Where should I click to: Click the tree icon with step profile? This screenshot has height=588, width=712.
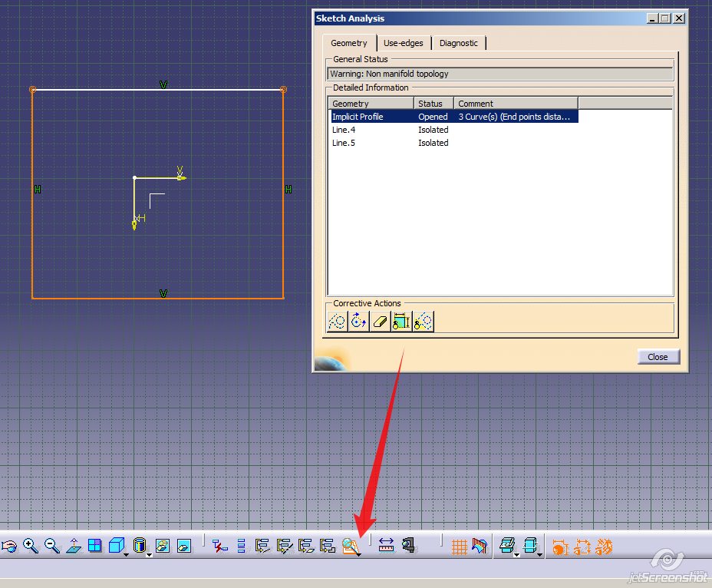[x=328, y=546]
